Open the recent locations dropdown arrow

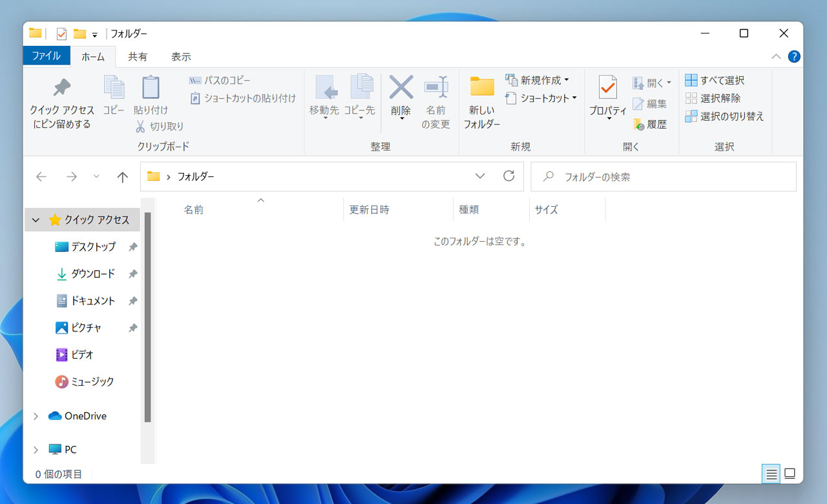point(97,176)
